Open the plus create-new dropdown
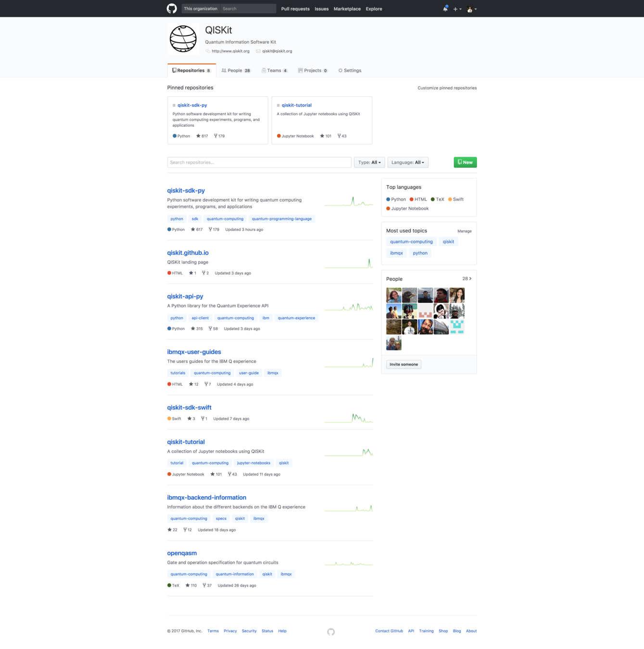The image size is (644, 649). click(x=457, y=9)
